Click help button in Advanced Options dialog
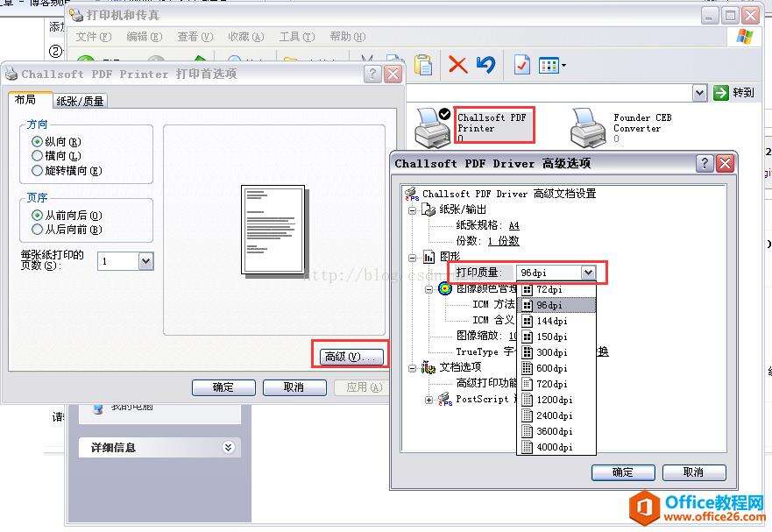 [705, 163]
